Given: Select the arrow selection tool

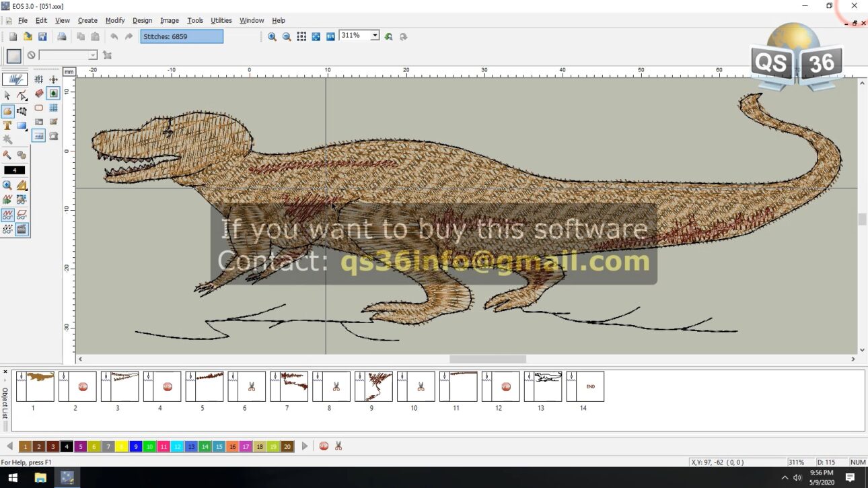Looking at the screenshot, I should coord(7,95).
